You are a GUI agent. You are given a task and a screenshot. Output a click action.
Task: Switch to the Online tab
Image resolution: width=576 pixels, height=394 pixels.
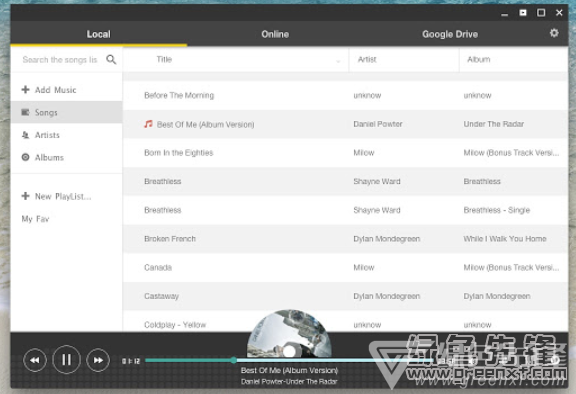pyautogui.click(x=275, y=34)
